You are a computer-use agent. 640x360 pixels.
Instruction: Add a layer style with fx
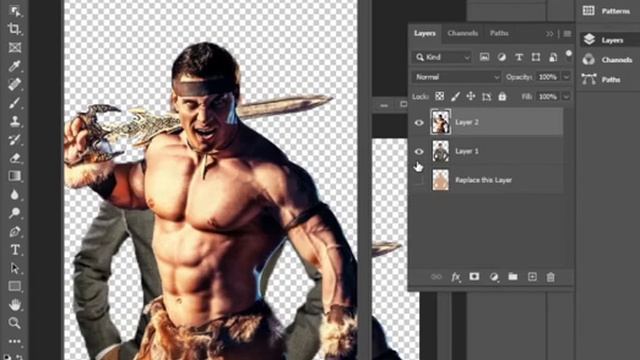456,277
